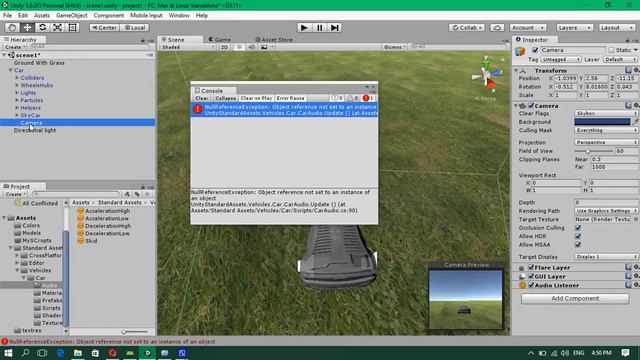
Task: Click the background color eyedropper icon
Action: pos(636,122)
